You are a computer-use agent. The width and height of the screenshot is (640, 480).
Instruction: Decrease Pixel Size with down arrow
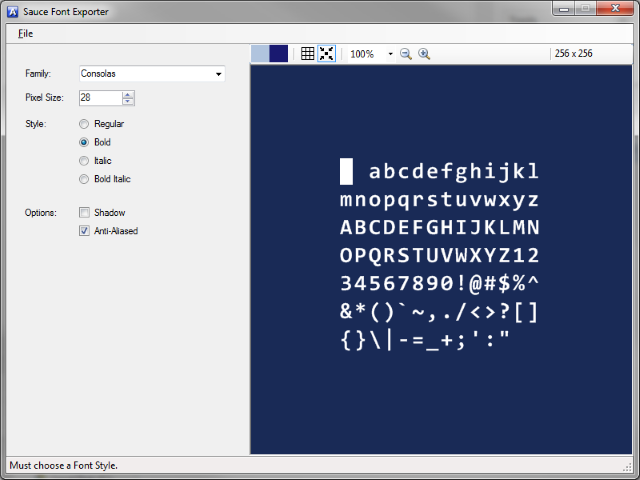pos(128,101)
